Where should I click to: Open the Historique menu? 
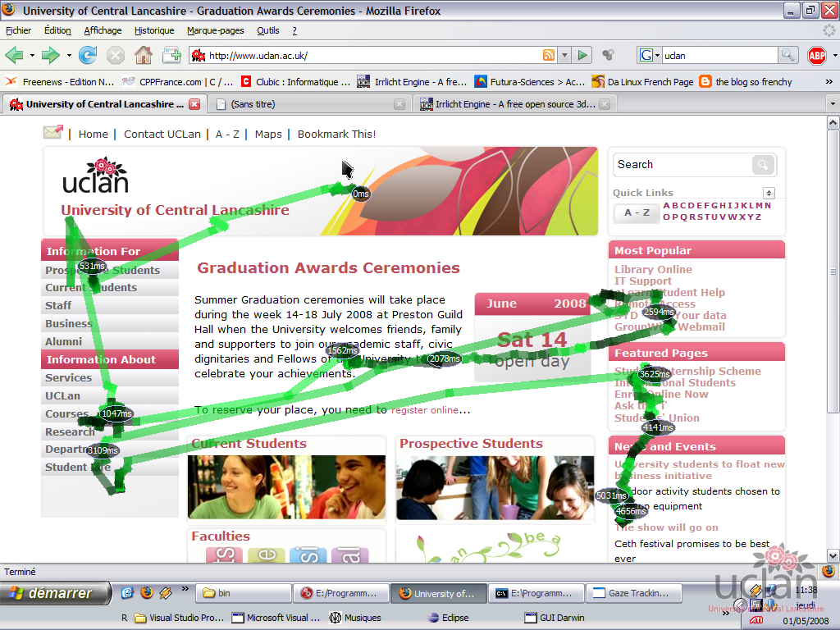tap(154, 30)
